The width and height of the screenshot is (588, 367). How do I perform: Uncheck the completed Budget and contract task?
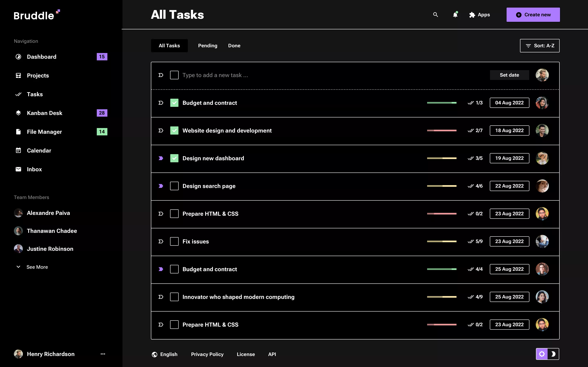click(174, 103)
